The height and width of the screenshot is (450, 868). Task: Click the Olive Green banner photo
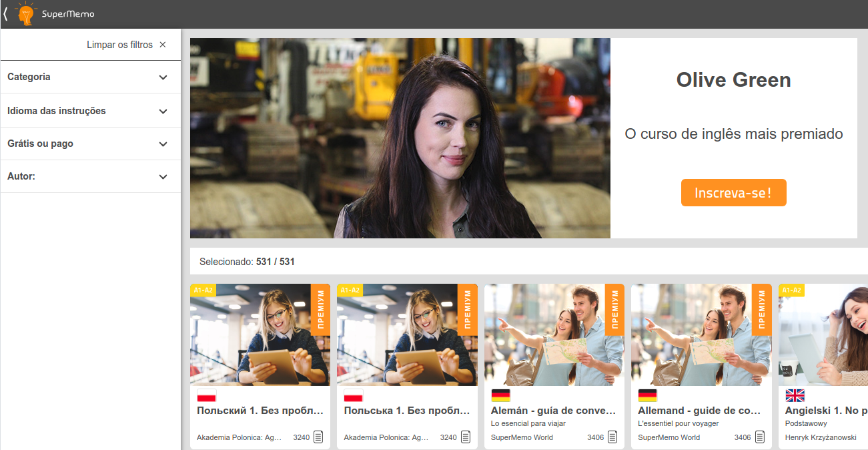pos(400,138)
